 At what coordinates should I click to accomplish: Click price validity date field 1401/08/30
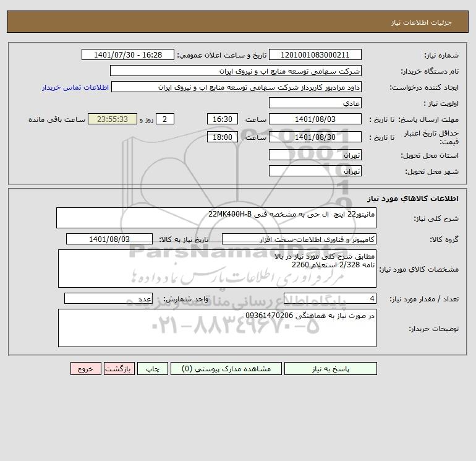(x=315, y=137)
